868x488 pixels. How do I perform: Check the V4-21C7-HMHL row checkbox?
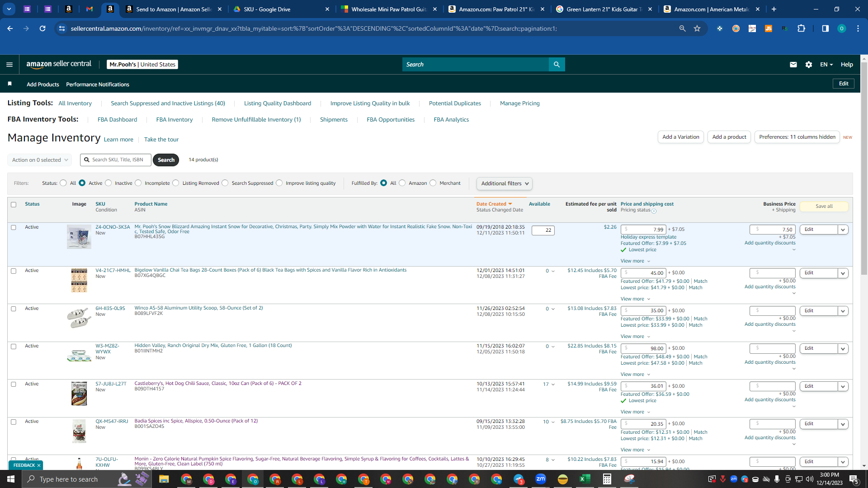pos(14,271)
